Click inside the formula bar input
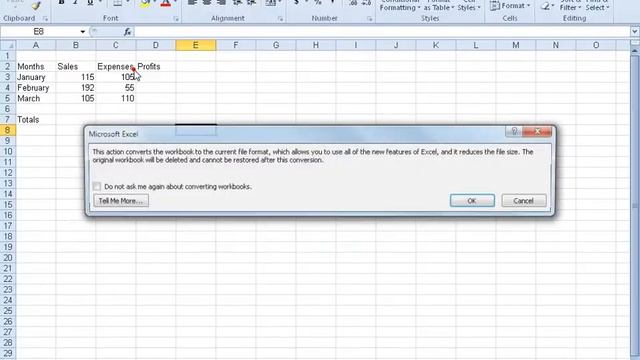This screenshot has height=360, width=640. click(382, 32)
